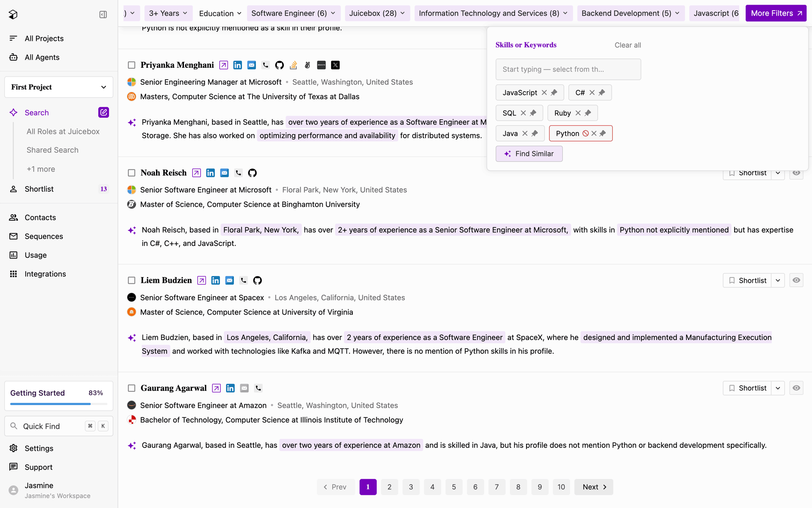Screen dimensions: 812x508
Task: Open Liem Budzien's LinkedIn icon
Action: [216, 280]
